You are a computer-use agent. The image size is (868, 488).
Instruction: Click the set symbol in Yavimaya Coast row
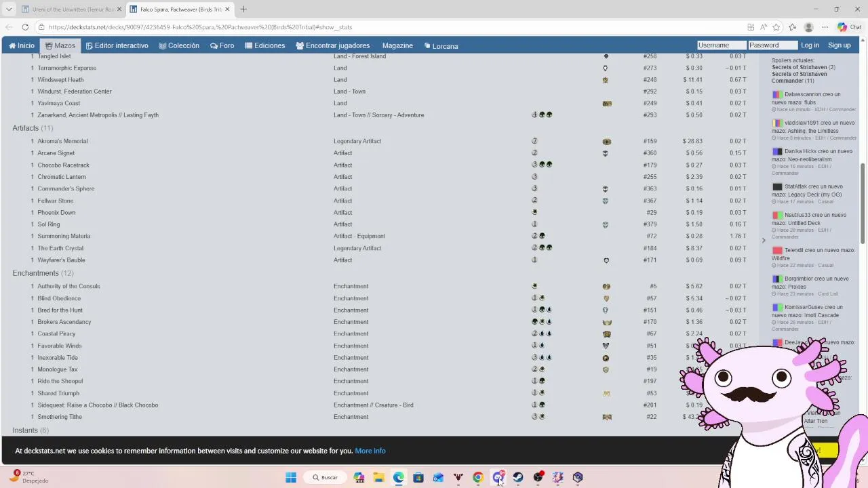(x=607, y=104)
